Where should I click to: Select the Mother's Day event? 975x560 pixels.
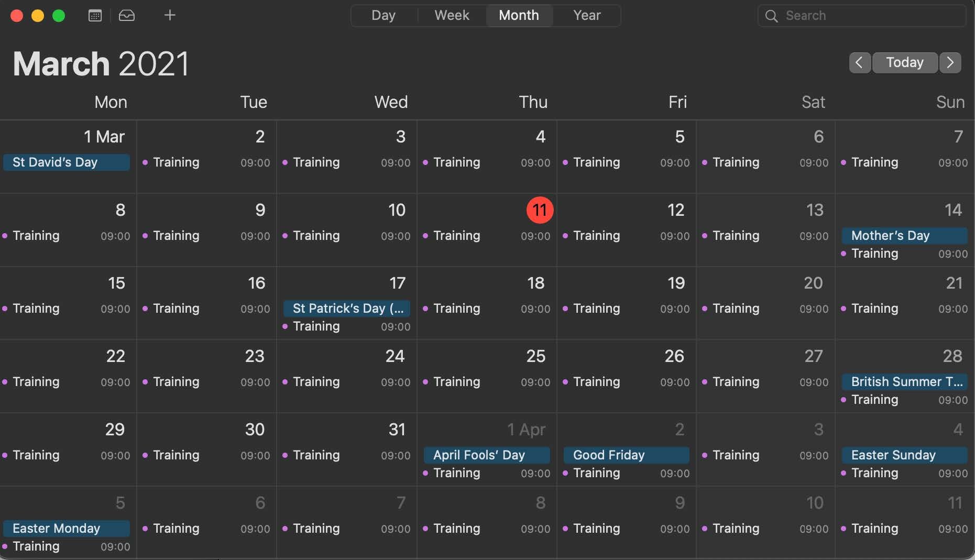(904, 235)
